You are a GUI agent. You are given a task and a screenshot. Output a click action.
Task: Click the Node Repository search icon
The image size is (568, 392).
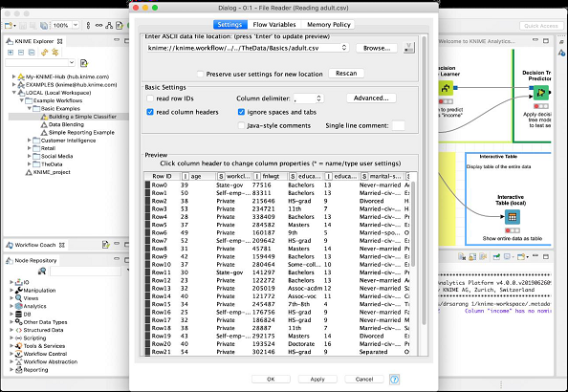pyautogui.click(x=42, y=271)
